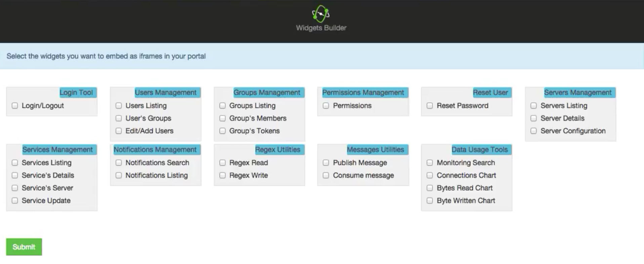Check the Permissions widget box
The image size is (644, 264).
(x=326, y=106)
